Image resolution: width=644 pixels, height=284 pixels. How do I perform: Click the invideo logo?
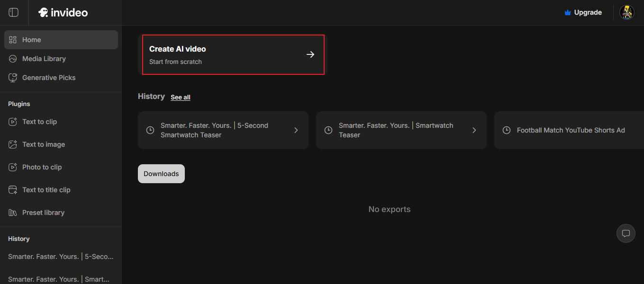click(x=63, y=12)
